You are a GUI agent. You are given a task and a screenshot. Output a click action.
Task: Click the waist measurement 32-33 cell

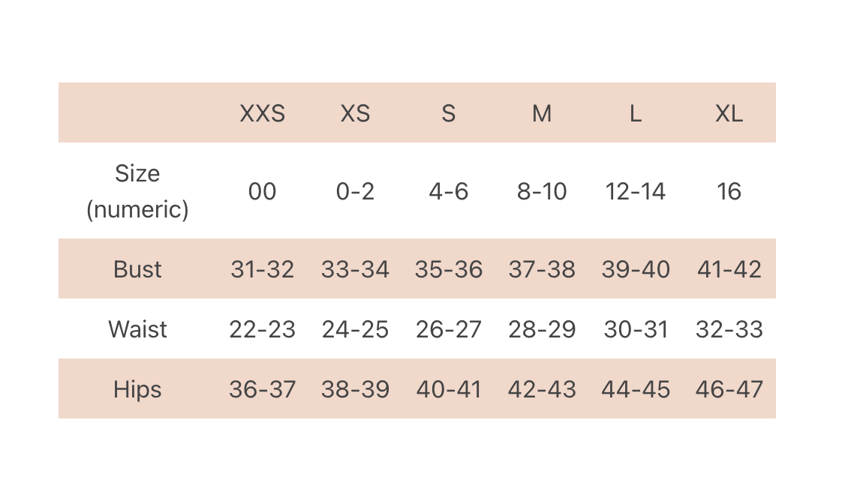click(x=729, y=329)
